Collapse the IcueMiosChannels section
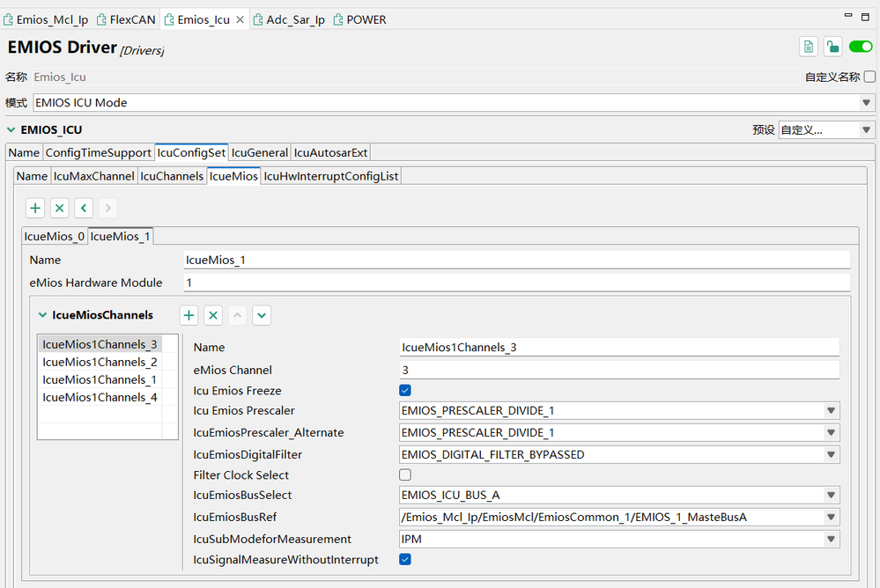Image resolution: width=880 pixels, height=588 pixels. 41,315
